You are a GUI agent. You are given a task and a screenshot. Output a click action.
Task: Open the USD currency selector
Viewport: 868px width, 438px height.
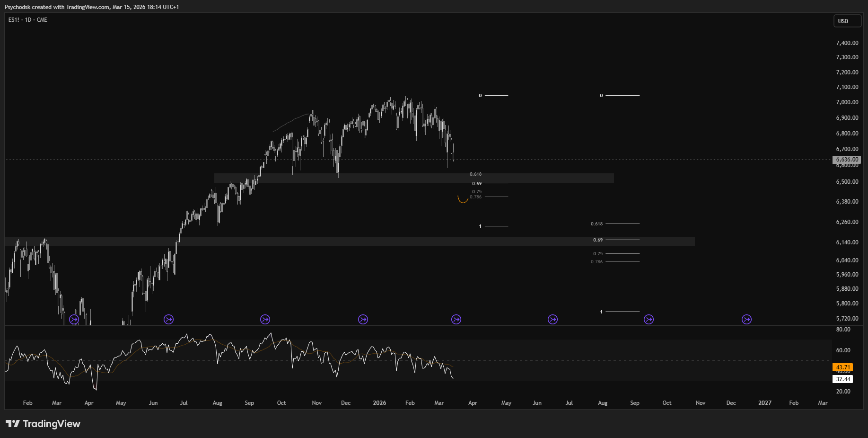[x=847, y=21]
